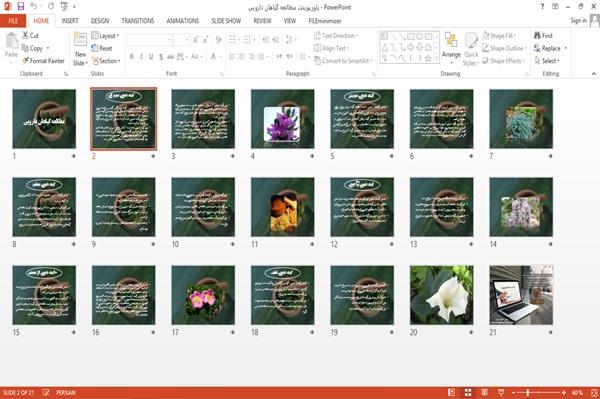Switch to the INSERT tab
Image resolution: width=600 pixels, height=399 pixels.
point(70,21)
